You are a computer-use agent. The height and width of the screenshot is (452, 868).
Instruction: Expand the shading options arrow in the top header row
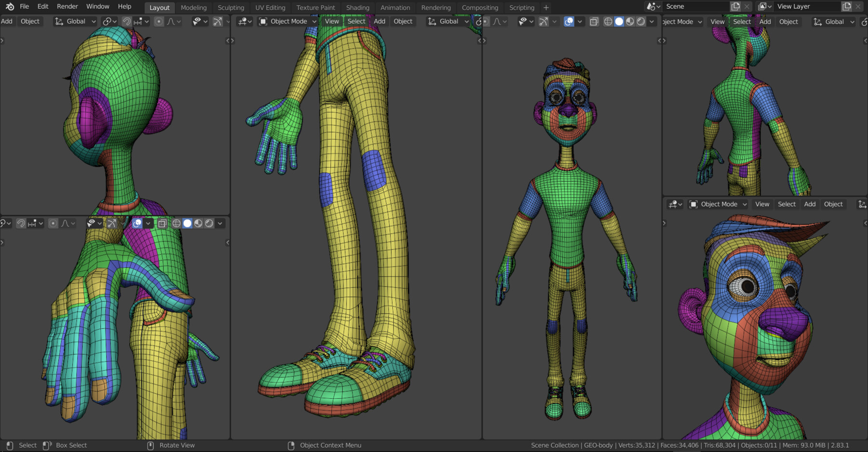(x=651, y=22)
